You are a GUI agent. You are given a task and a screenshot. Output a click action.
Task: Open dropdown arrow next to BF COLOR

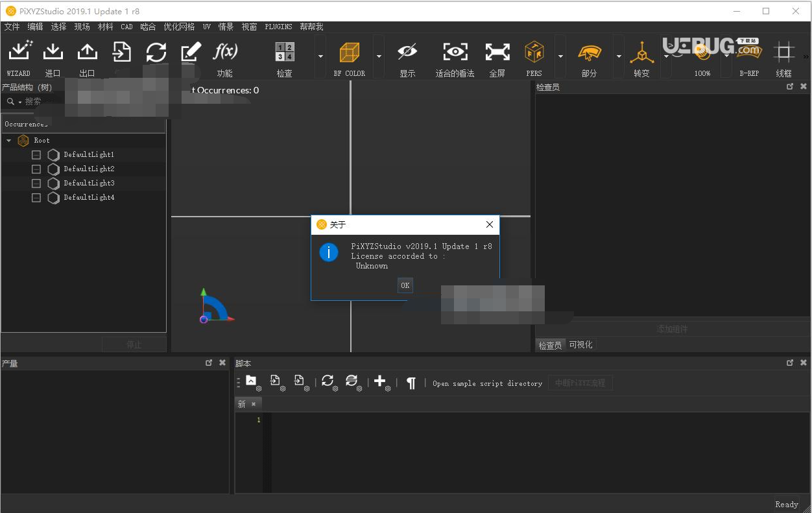(x=379, y=56)
